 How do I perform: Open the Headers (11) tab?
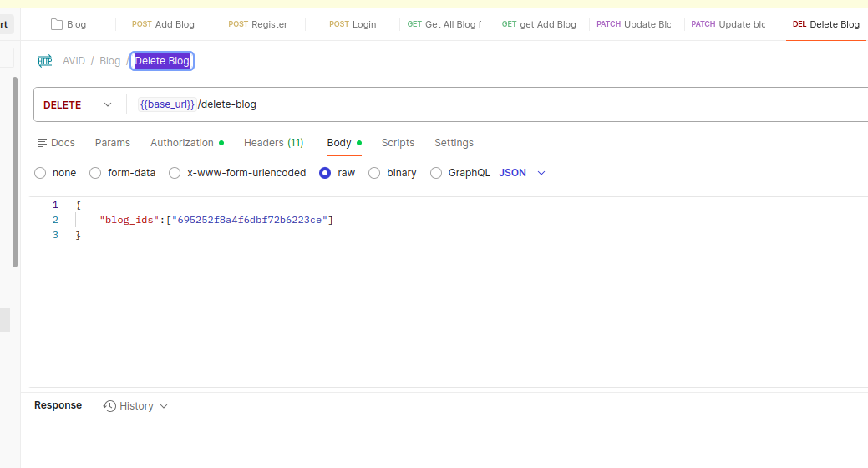pos(273,143)
